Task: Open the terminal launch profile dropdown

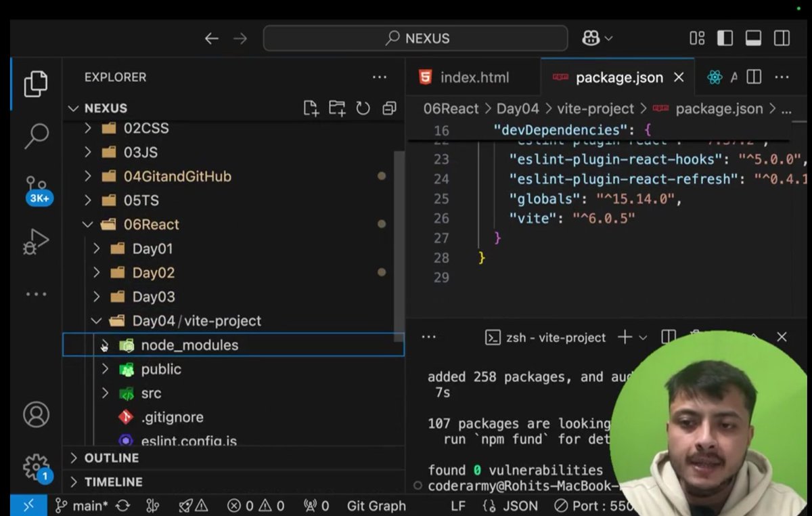Action: click(x=643, y=337)
